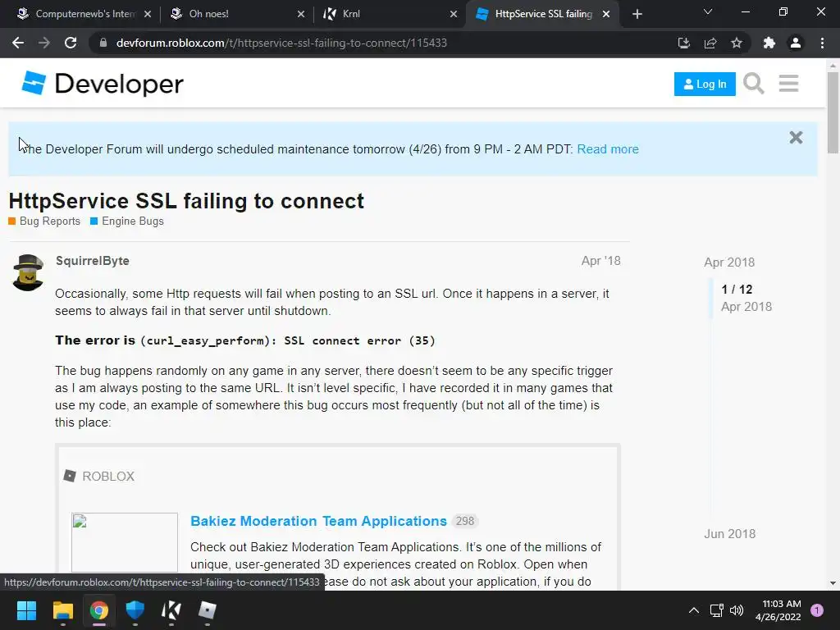840x630 pixels.
Task: Click the Log In button
Action: pyautogui.click(x=705, y=84)
